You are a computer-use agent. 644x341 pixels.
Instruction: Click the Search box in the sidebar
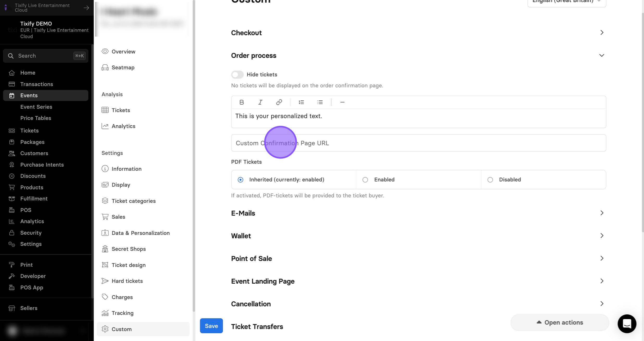46,56
